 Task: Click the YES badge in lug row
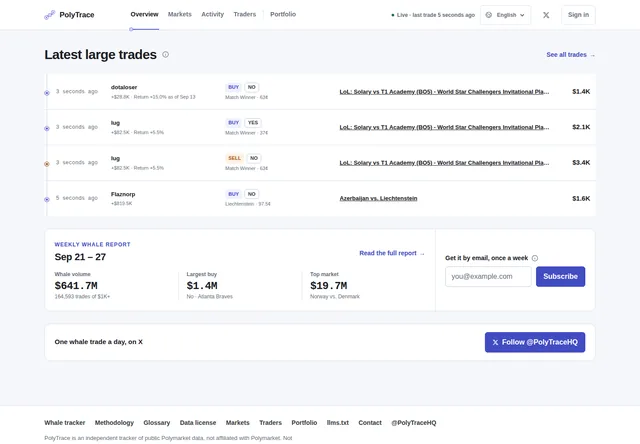pyautogui.click(x=253, y=123)
